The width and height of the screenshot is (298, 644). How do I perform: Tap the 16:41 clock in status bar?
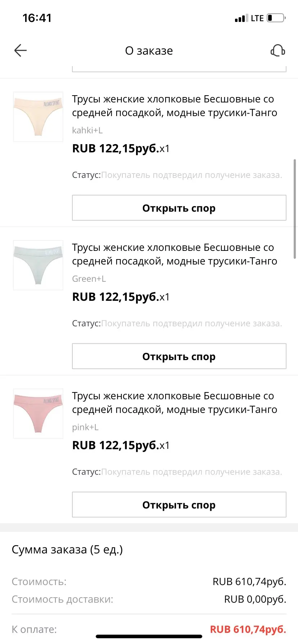37,18
